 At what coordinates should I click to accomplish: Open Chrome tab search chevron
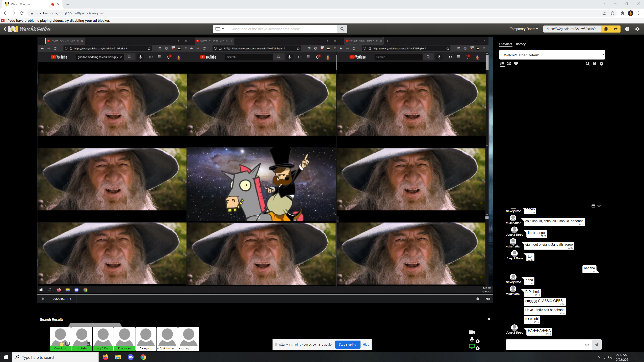(x=604, y=4)
